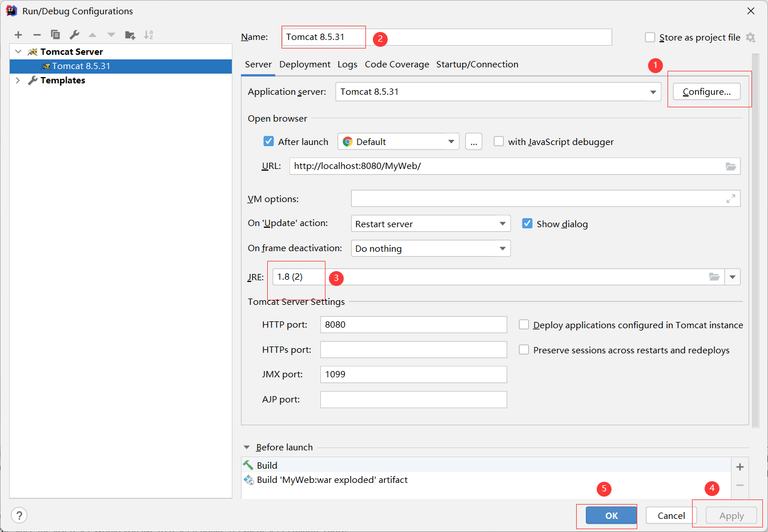Toggle Show dialog checkbox
768x532 pixels.
[527, 223]
